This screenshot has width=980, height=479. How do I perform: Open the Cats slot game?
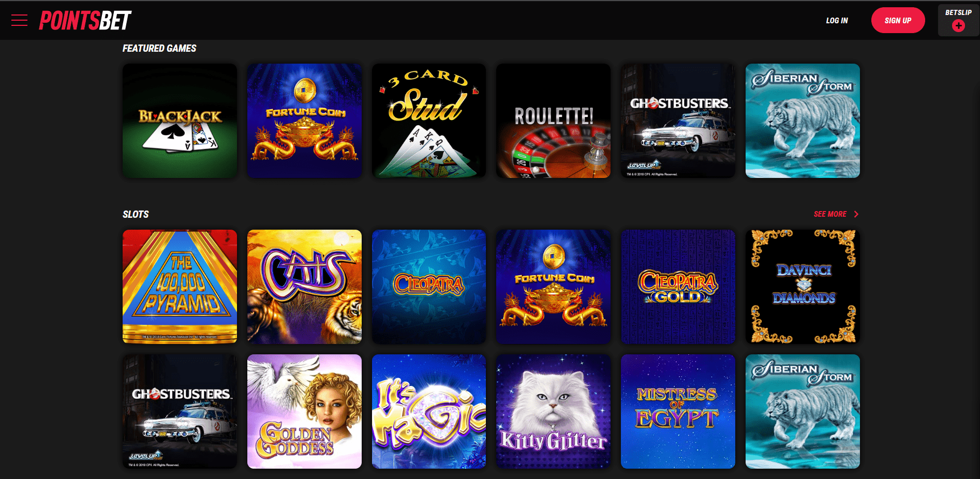tap(304, 287)
